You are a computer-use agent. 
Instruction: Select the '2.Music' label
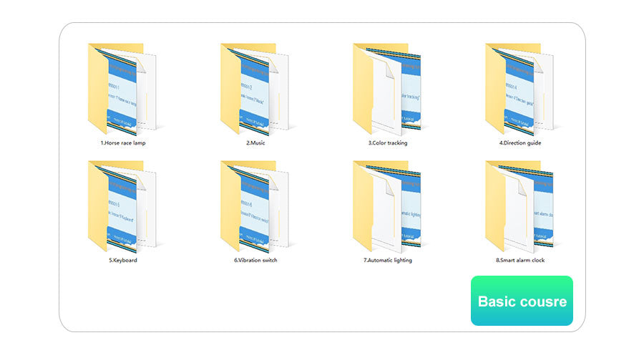coord(255,143)
